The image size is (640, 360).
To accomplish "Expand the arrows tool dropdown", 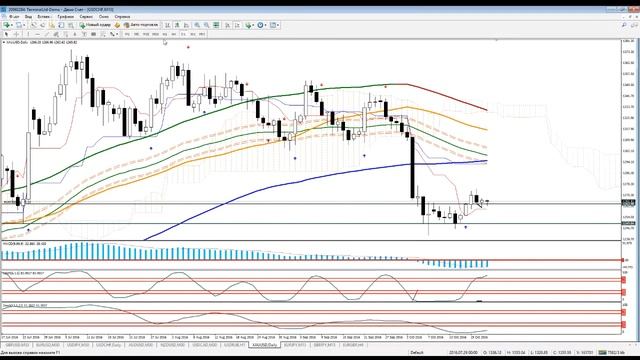I will click(117, 34).
